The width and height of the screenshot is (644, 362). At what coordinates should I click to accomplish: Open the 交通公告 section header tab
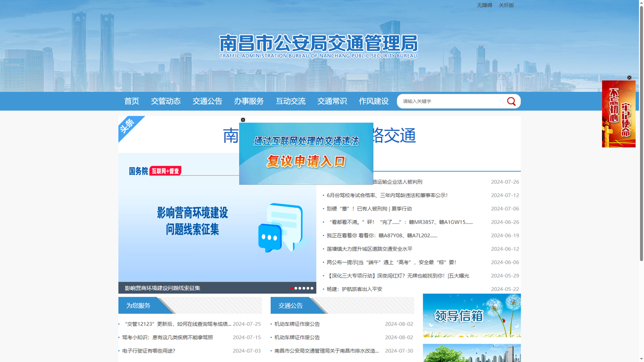click(291, 306)
